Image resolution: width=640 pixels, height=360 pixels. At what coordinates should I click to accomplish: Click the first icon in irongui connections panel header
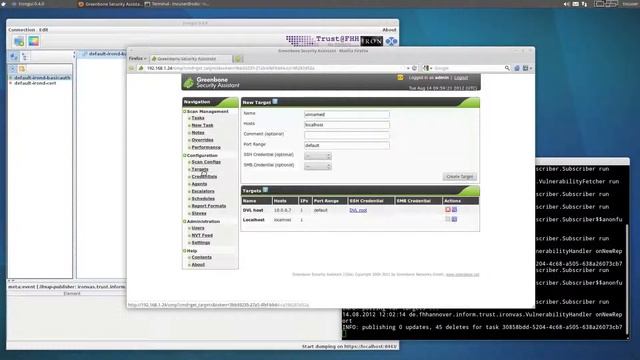[14, 57]
